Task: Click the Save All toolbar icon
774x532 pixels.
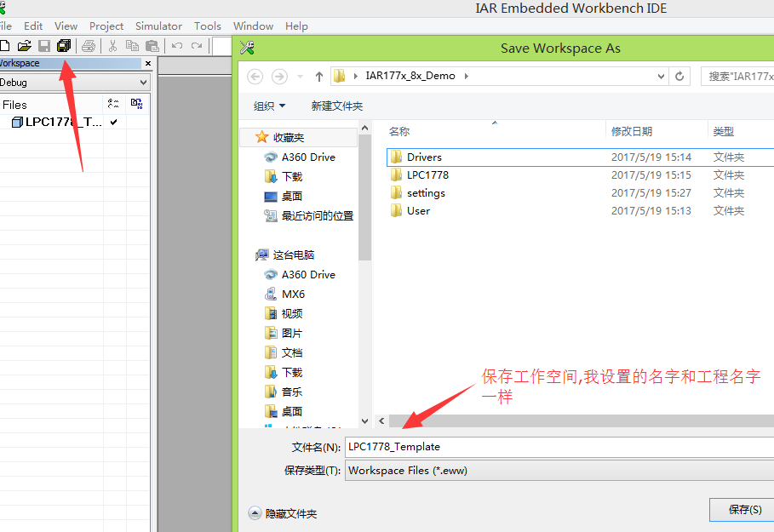Action: [x=64, y=46]
